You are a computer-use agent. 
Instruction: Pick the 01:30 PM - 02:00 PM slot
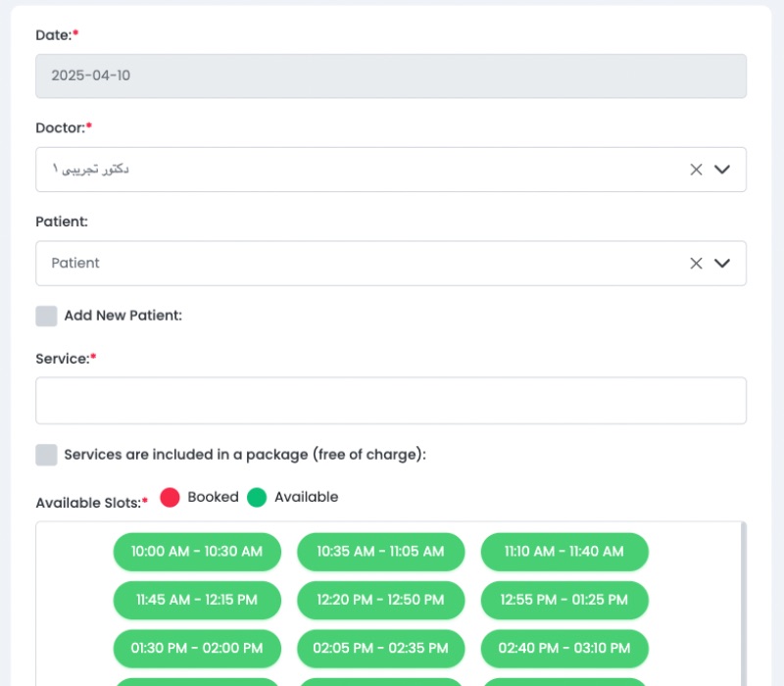197,648
